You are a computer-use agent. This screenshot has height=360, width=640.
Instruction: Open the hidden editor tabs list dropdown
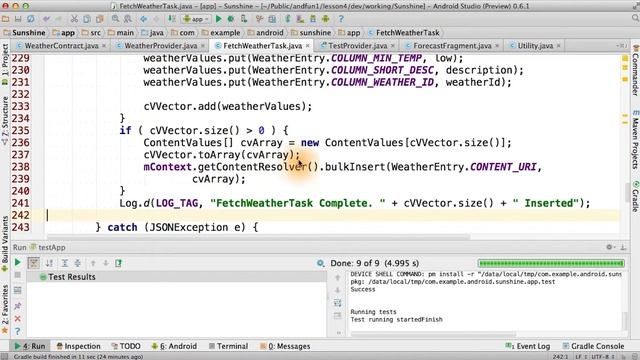(622, 46)
